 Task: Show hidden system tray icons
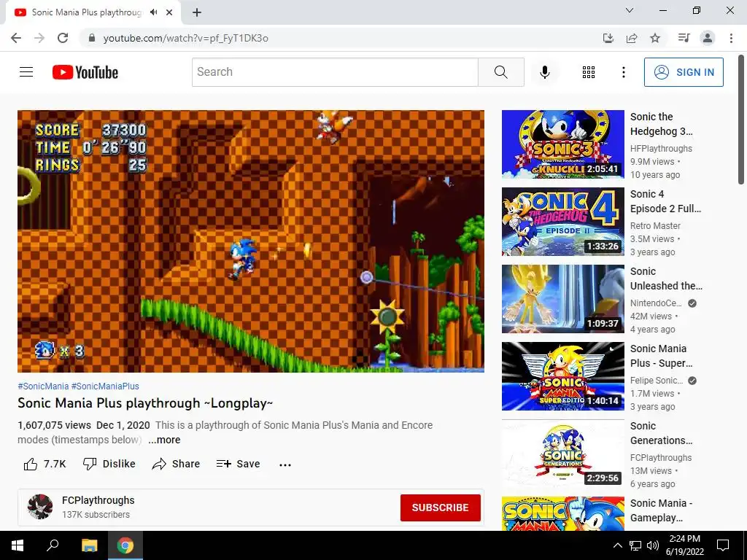[617, 545]
